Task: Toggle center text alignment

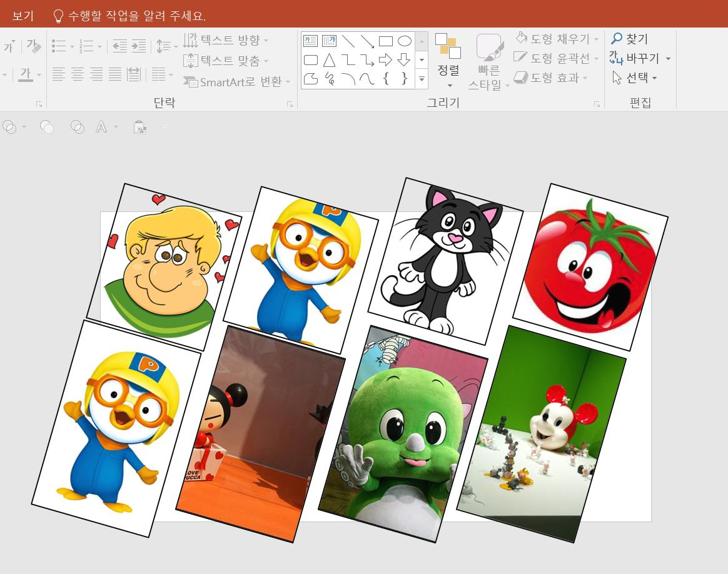Action: pos(78,74)
